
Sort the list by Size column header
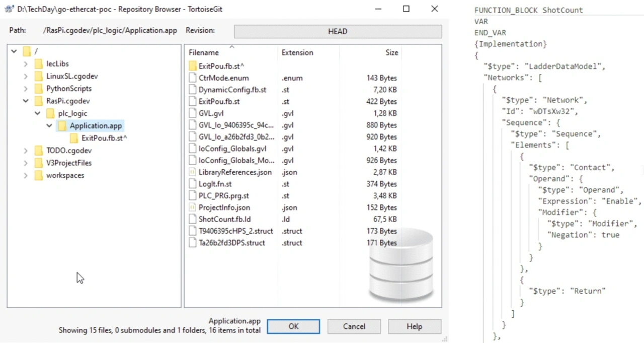click(391, 53)
